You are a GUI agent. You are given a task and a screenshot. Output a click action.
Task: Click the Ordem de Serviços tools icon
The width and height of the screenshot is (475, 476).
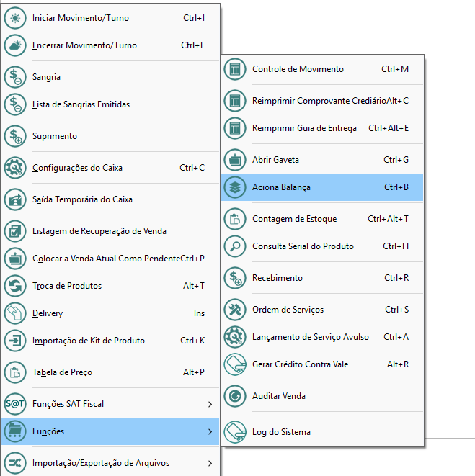235,310
